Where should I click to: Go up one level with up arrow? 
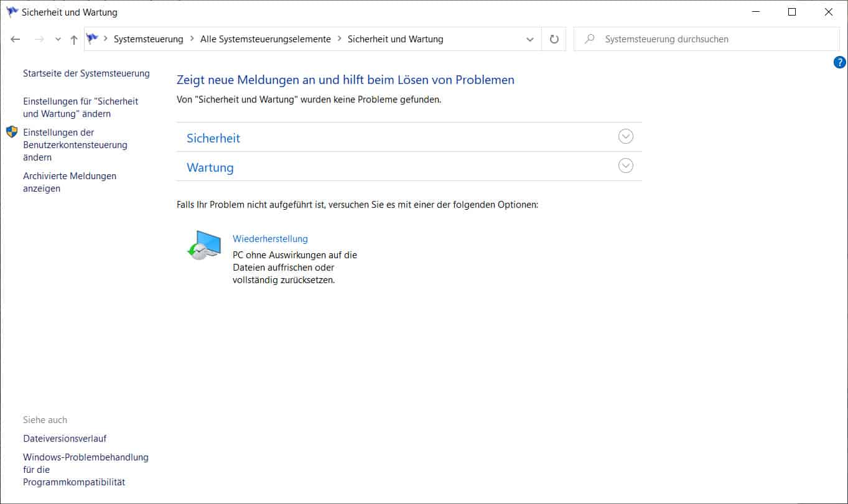pos(74,39)
